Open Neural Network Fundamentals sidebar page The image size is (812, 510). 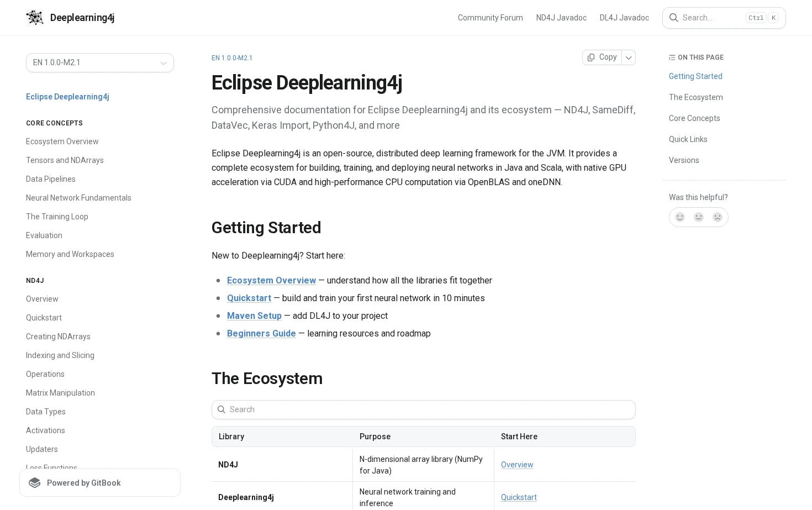pyautogui.click(x=78, y=198)
